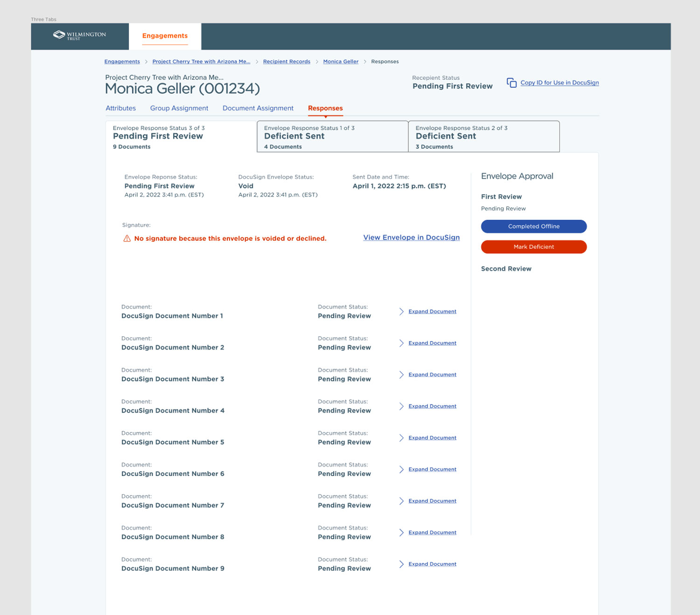Open Monica Geller breadcrumb link
The height and width of the screenshot is (615, 700).
pos(341,62)
